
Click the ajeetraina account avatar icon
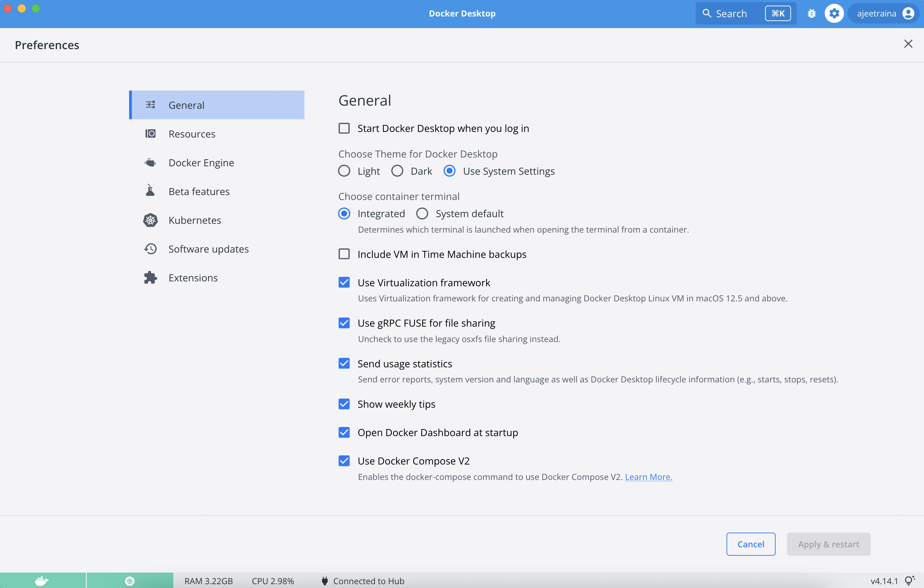908,14
